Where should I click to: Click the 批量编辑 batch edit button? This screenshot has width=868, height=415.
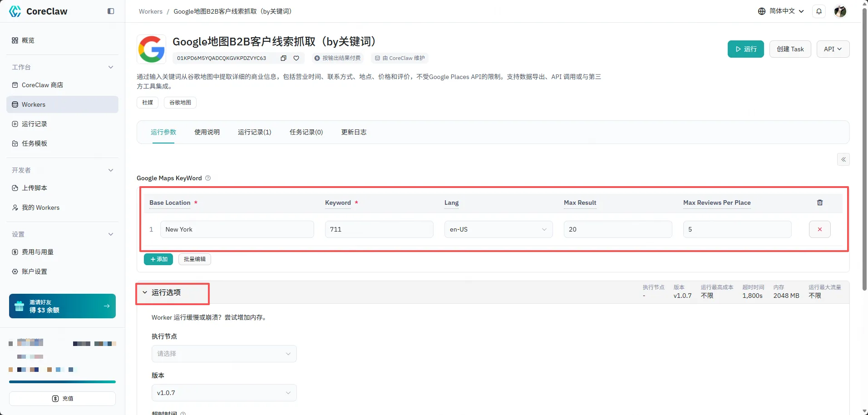[195, 259]
